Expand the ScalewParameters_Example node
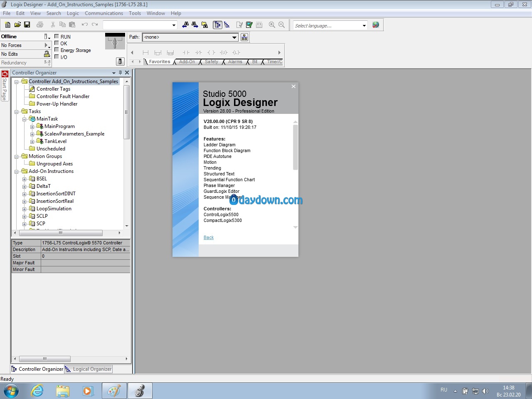 (x=32, y=134)
